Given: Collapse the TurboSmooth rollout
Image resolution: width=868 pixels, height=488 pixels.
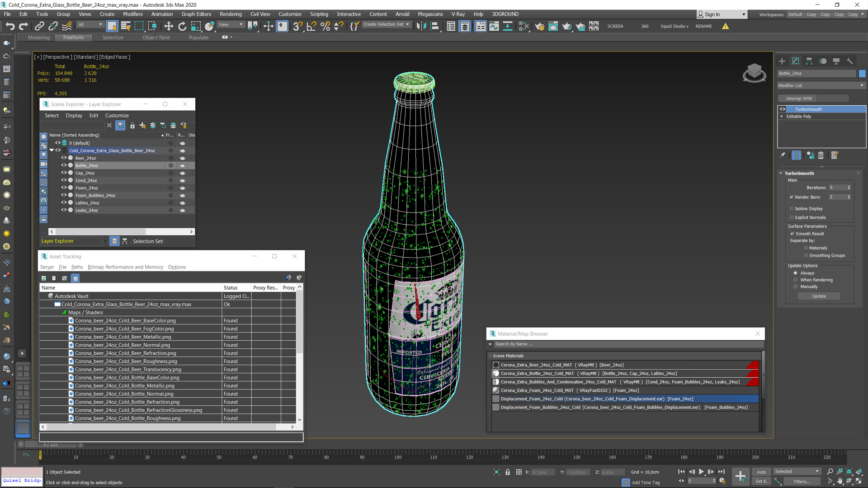Looking at the screenshot, I should click(781, 174).
